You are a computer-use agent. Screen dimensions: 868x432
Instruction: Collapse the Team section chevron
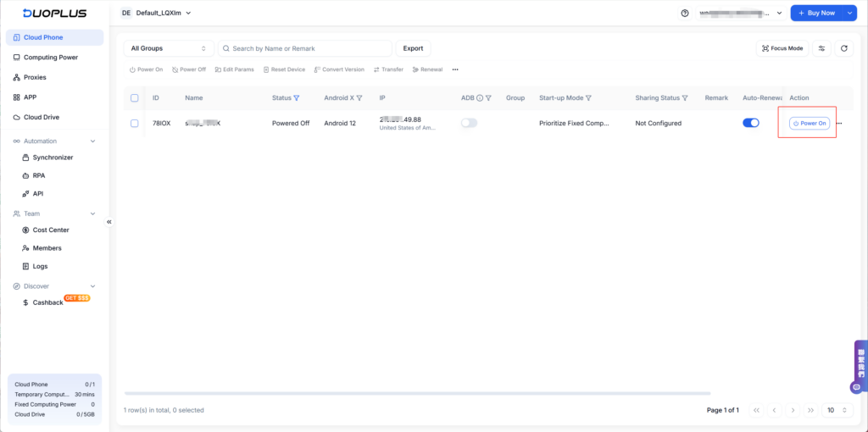(93, 213)
